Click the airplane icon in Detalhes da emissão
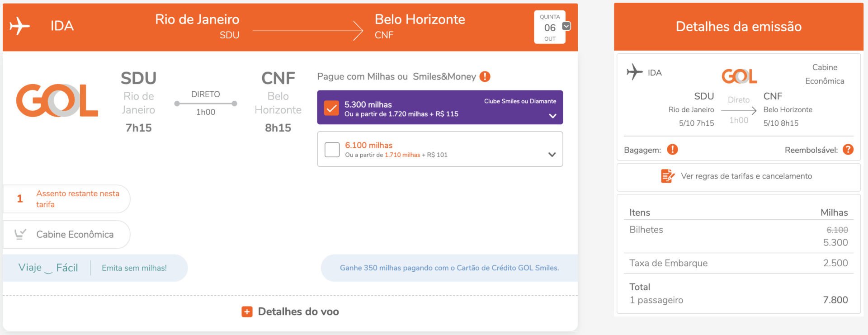Image resolution: width=868 pixels, height=335 pixels. click(x=634, y=72)
